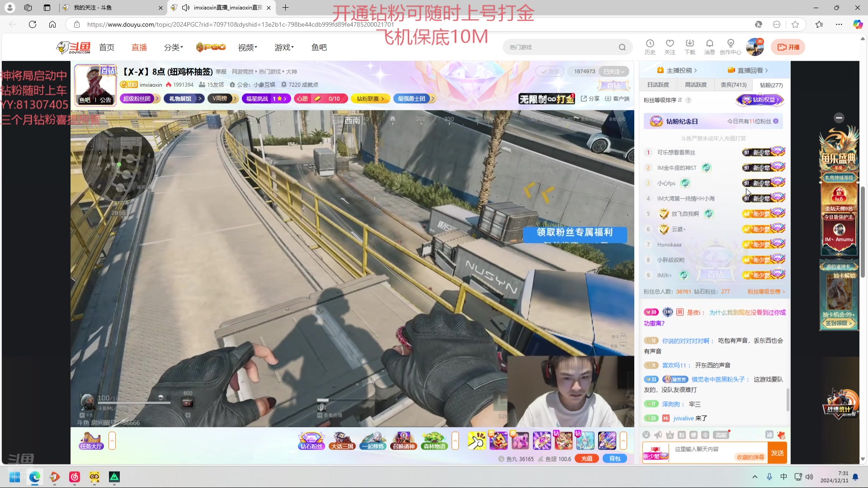Open the 分类 dropdown menu
The height and width of the screenshot is (488, 868).
point(174,47)
